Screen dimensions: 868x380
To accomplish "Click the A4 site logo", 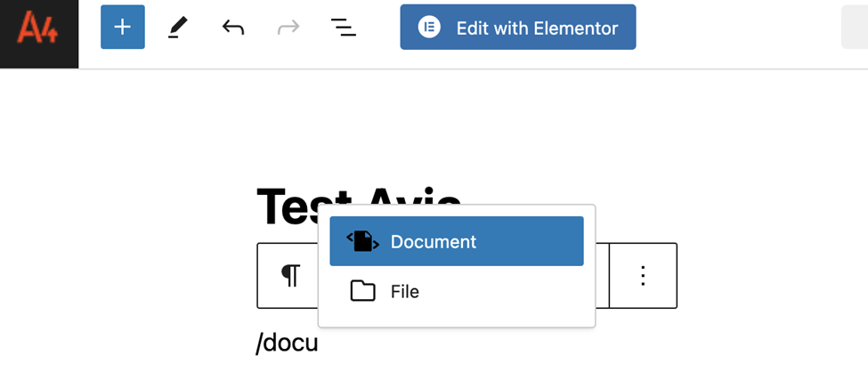I will click(39, 27).
